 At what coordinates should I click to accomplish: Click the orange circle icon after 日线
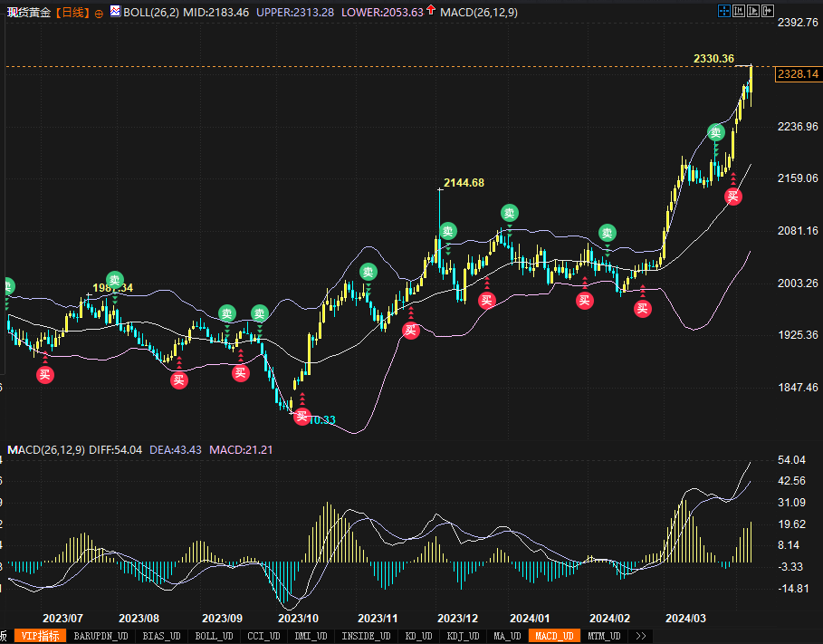(99, 14)
